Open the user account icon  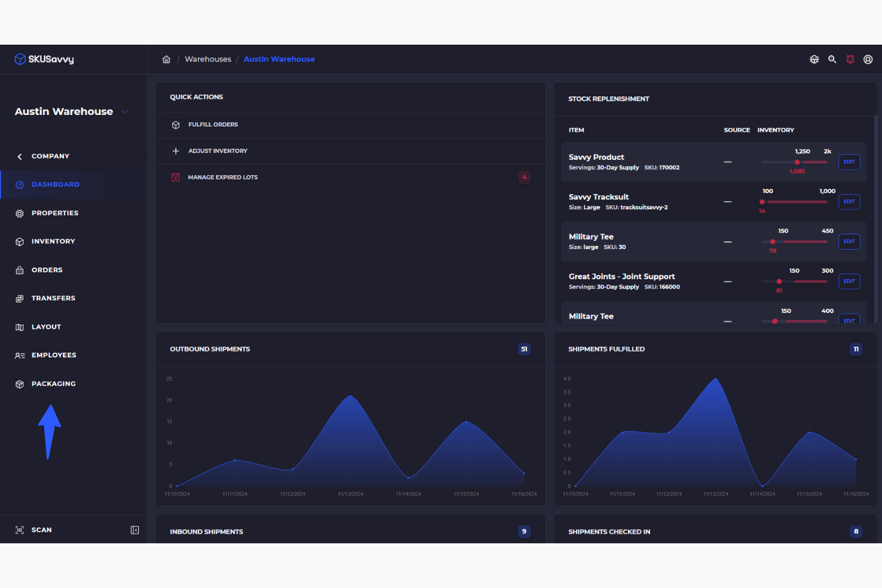coord(868,59)
